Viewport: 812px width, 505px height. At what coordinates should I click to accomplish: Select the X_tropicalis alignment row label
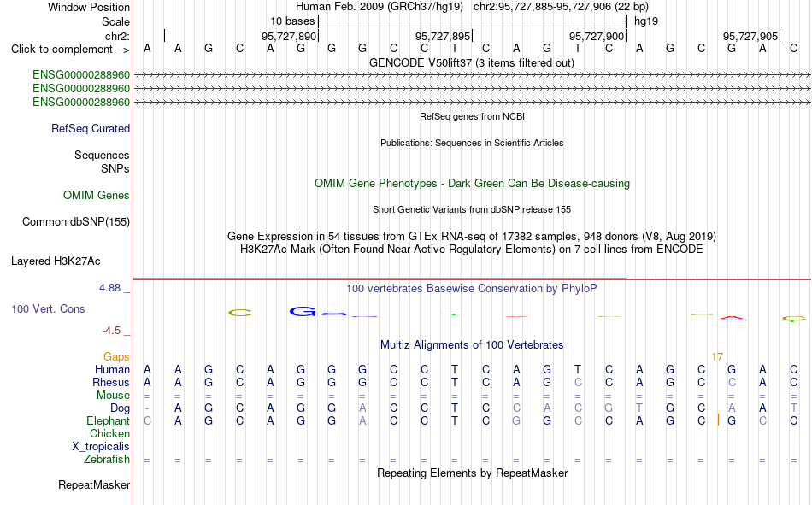(101, 447)
